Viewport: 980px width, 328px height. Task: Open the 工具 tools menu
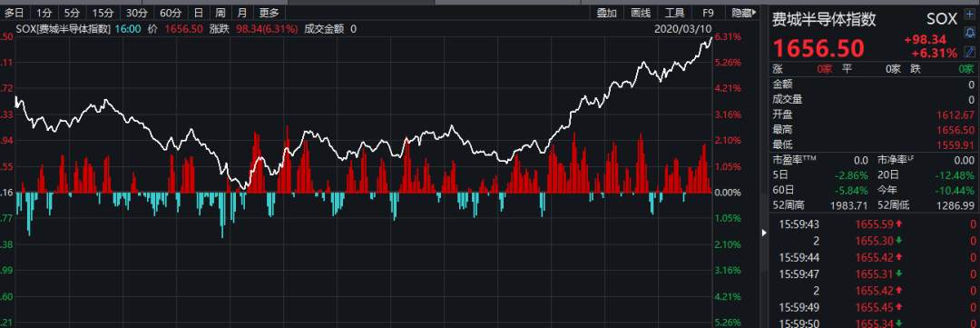point(674,13)
